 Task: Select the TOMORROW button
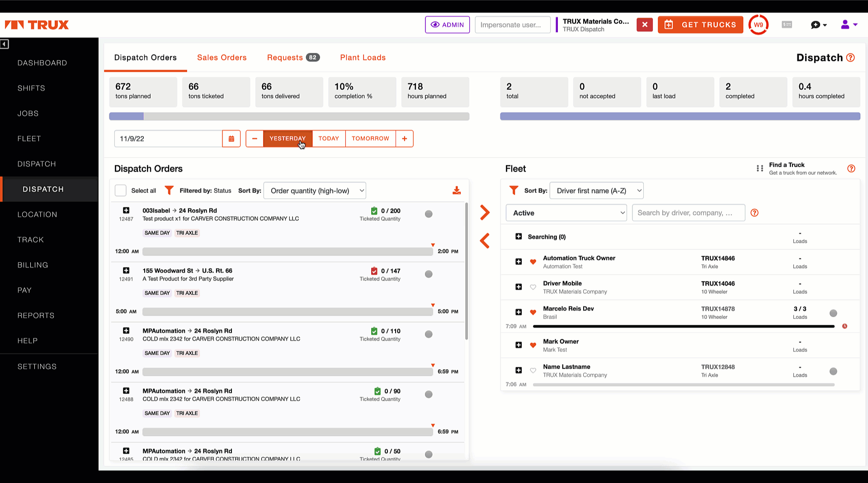click(370, 139)
